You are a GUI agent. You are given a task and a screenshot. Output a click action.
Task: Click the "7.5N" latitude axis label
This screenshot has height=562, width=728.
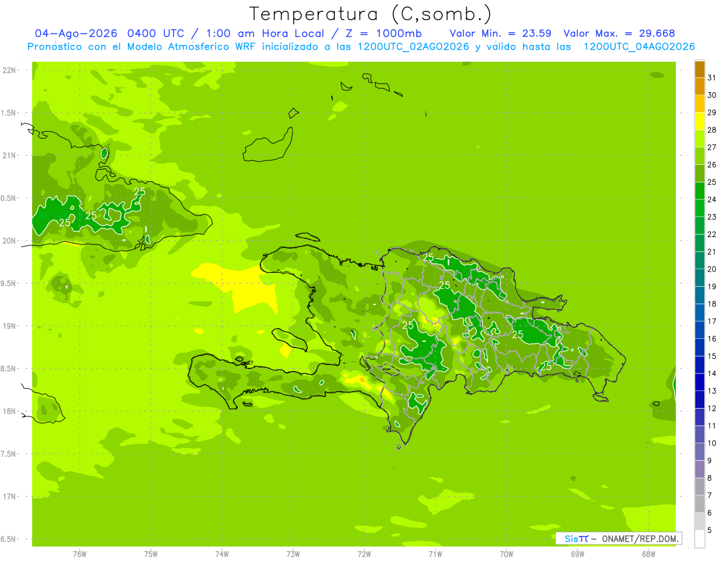9,454
